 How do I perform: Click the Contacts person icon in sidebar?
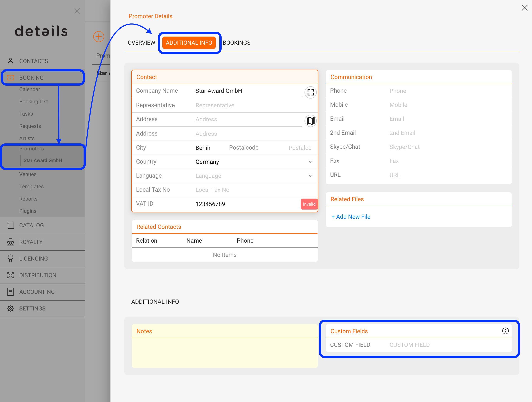tap(10, 61)
